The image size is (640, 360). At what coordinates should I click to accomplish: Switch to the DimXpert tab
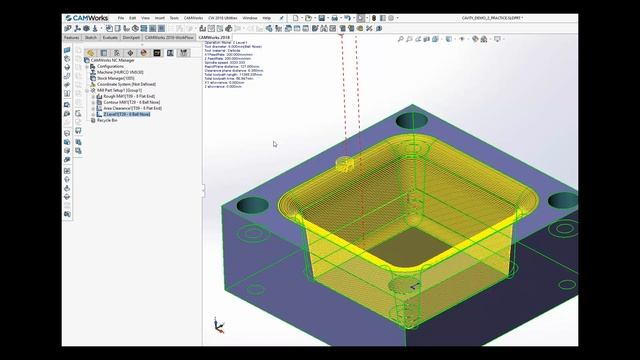(131, 37)
